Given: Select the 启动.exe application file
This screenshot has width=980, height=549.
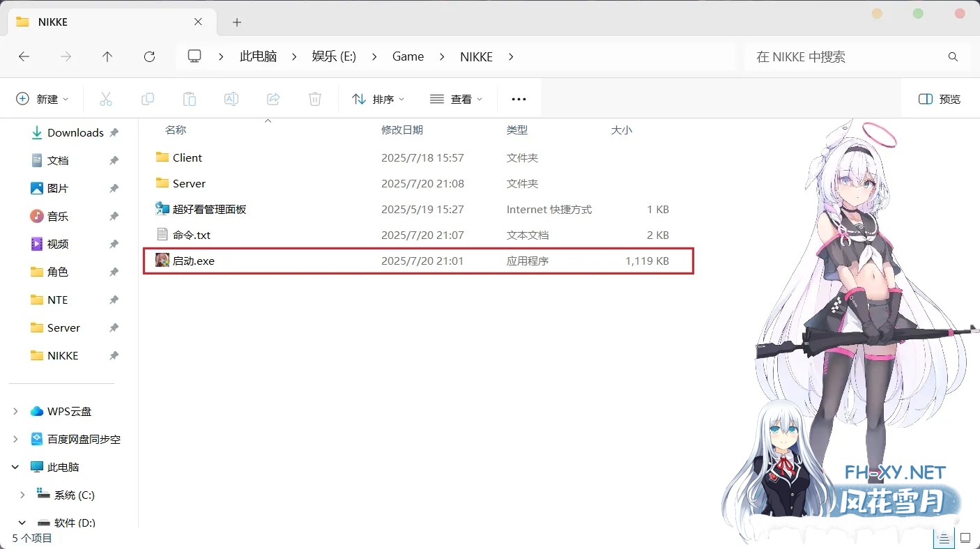Looking at the screenshot, I should click(194, 261).
